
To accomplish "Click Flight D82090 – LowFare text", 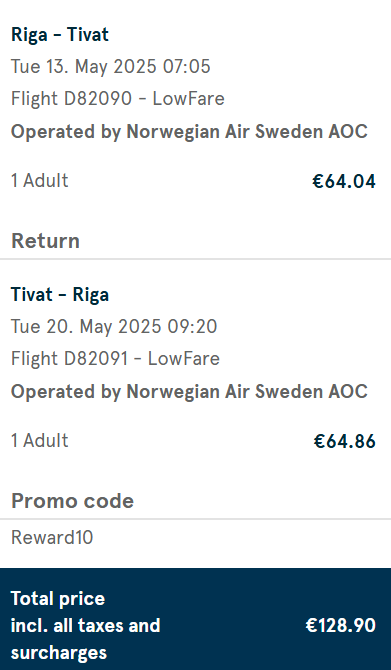I will coord(118,99).
